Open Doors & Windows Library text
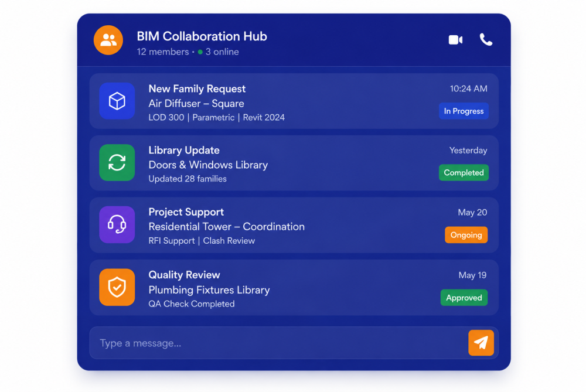The width and height of the screenshot is (586, 392). 208,165
